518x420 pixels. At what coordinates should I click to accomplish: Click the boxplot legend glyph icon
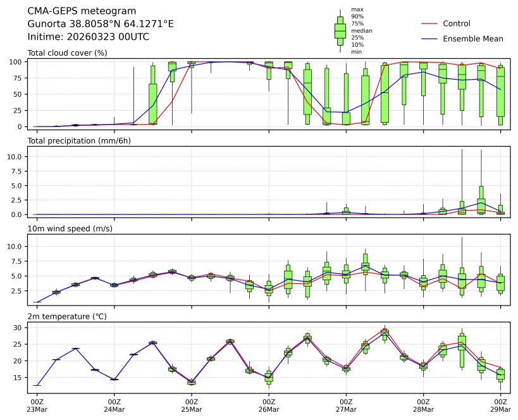click(340, 30)
